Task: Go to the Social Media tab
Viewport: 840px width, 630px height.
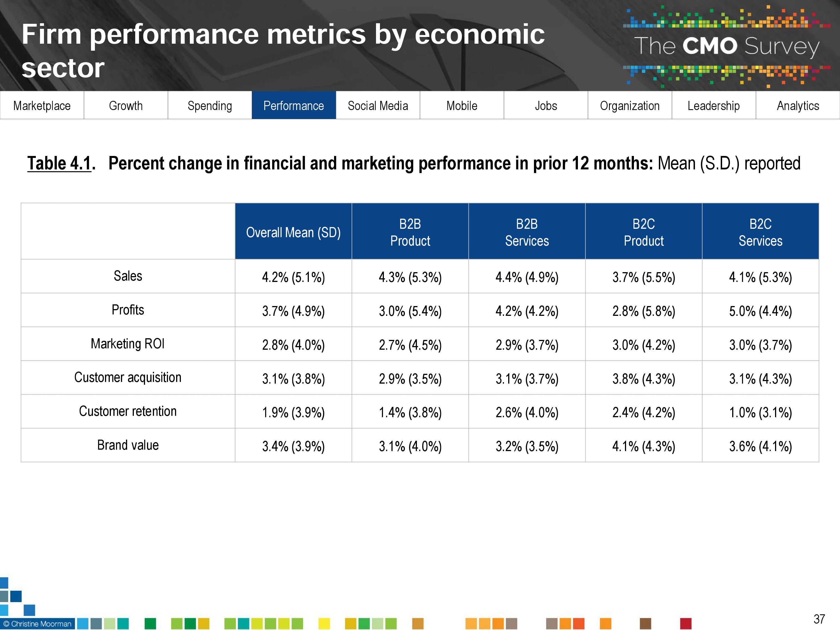Action: point(378,106)
